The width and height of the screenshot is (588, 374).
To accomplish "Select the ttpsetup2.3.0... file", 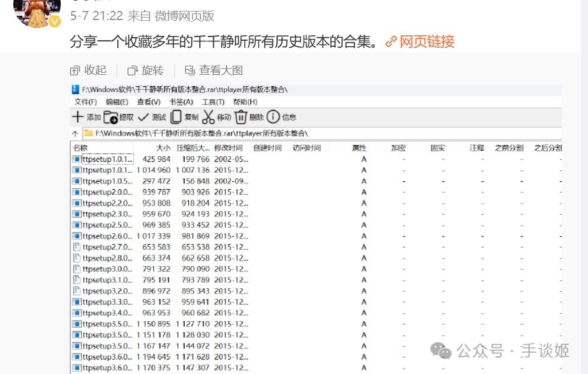I will [x=108, y=214].
